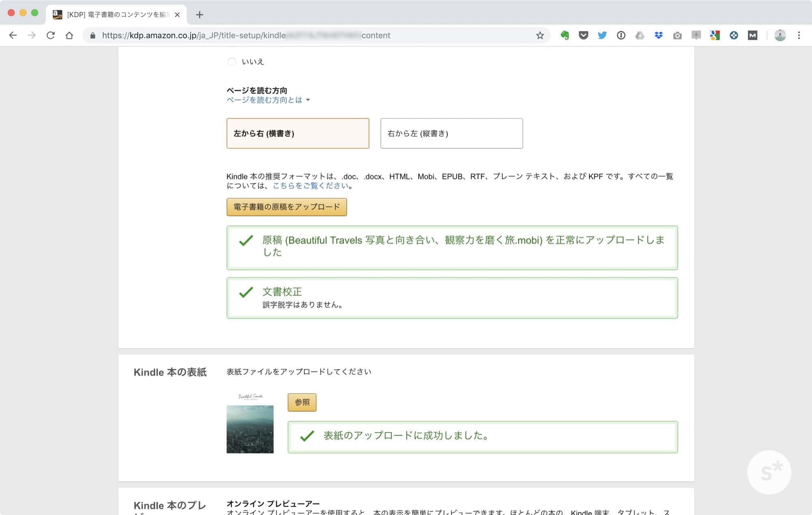Reload the KDP page
This screenshot has height=515, width=812.
tap(50, 35)
